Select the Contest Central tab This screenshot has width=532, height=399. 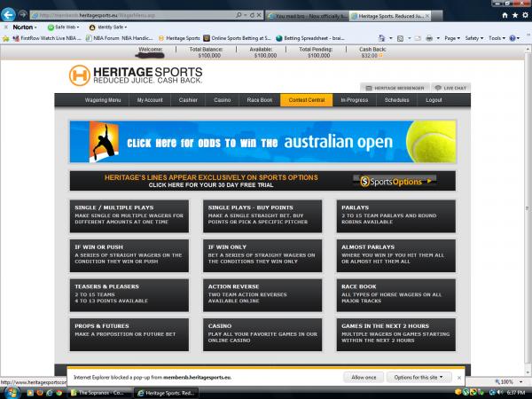[x=306, y=100]
